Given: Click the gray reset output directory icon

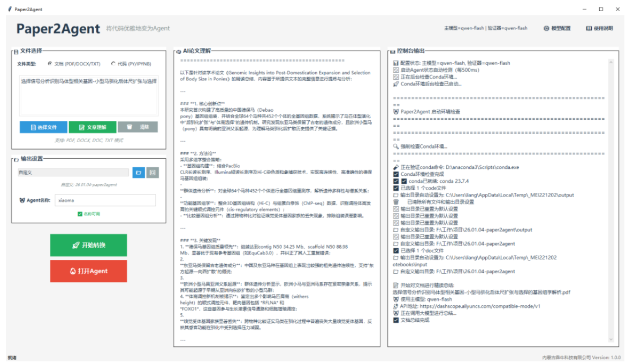Looking at the screenshot, I should point(152,173).
